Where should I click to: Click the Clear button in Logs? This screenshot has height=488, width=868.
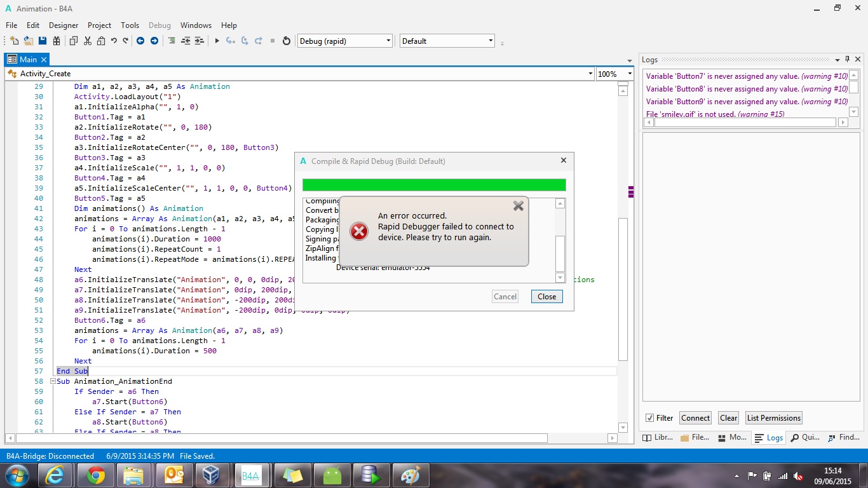(x=729, y=418)
